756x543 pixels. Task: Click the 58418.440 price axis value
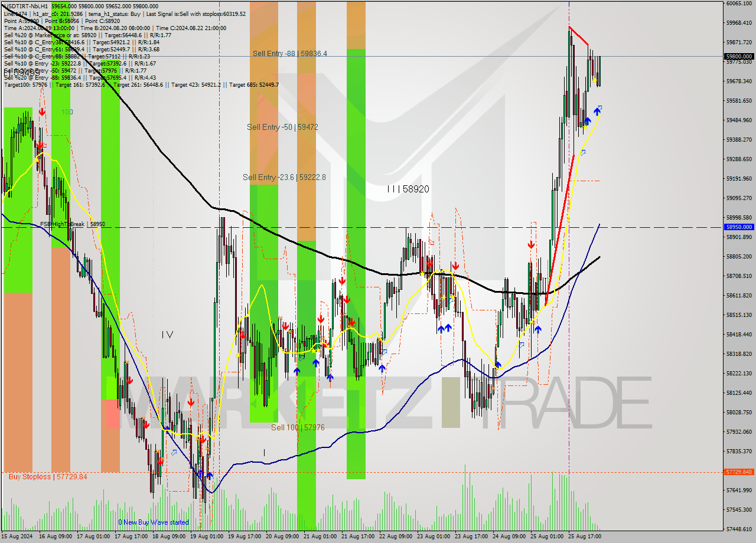click(x=739, y=335)
